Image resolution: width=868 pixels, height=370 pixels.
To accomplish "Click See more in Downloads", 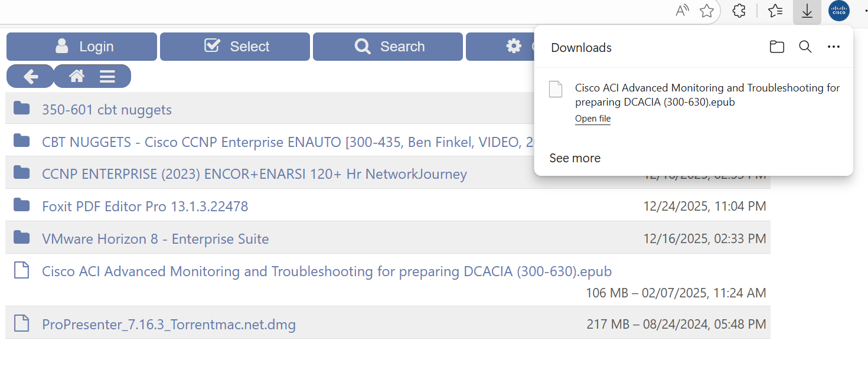I will click(575, 158).
